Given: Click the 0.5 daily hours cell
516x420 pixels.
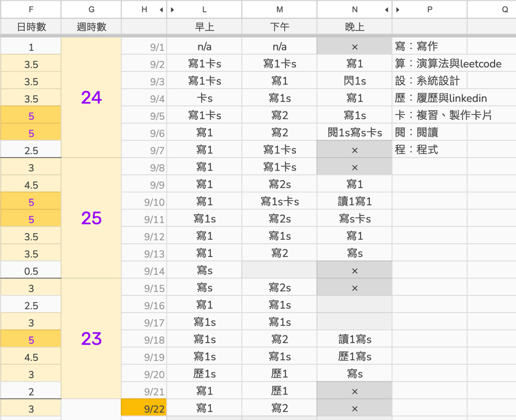Looking at the screenshot, I should click(x=31, y=271).
